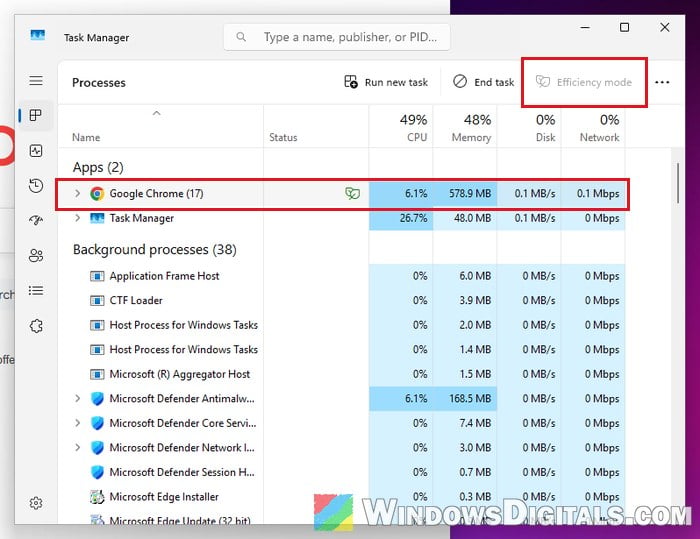Open the more options ellipsis menu
This screenshot has height=539, width=700.
point(662,82)
